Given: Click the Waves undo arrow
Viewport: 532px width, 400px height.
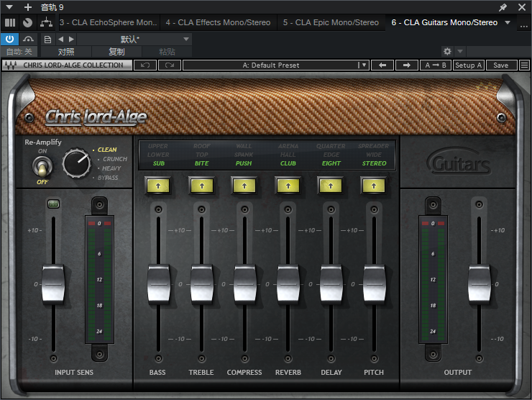Looking at the screenshot, I should pyautogui.click(x=145, y=65).
